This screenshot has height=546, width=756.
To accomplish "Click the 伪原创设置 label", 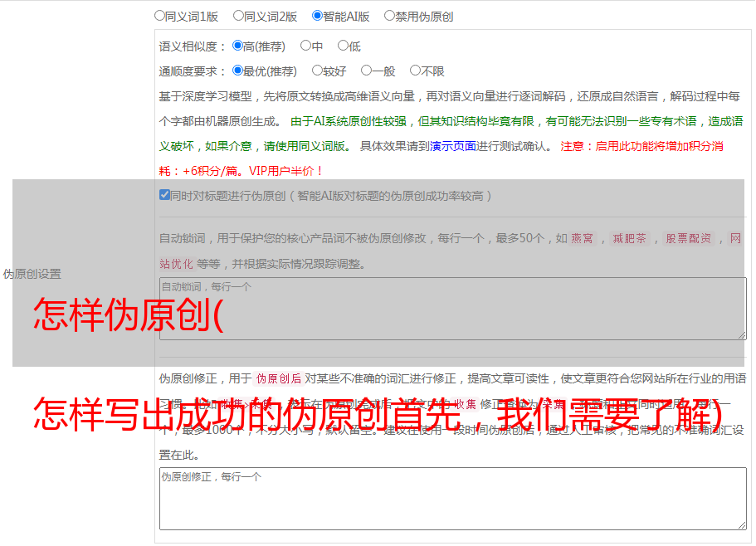I will [32, 274].
